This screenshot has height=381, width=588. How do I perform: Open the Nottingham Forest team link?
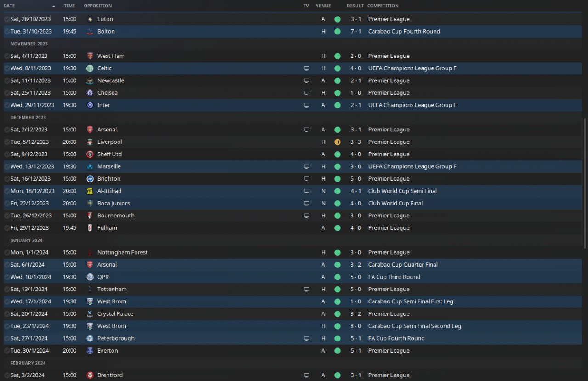[122, 252]
